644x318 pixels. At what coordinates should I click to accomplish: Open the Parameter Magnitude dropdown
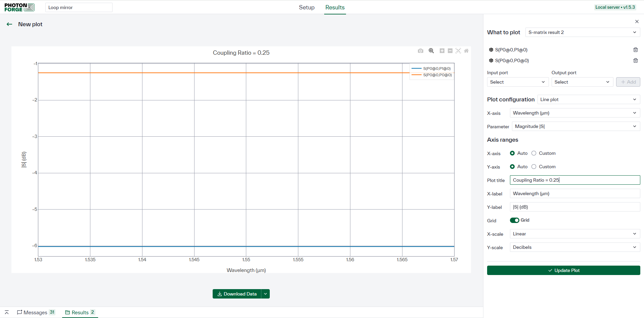tap(576, 126)
